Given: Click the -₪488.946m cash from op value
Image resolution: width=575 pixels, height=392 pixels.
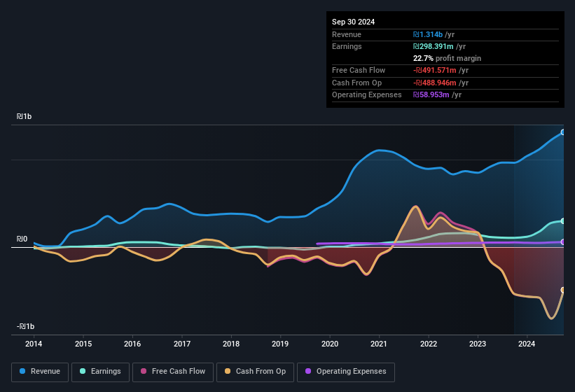Looking at the screenshot, I should click(x=434, y=83).
